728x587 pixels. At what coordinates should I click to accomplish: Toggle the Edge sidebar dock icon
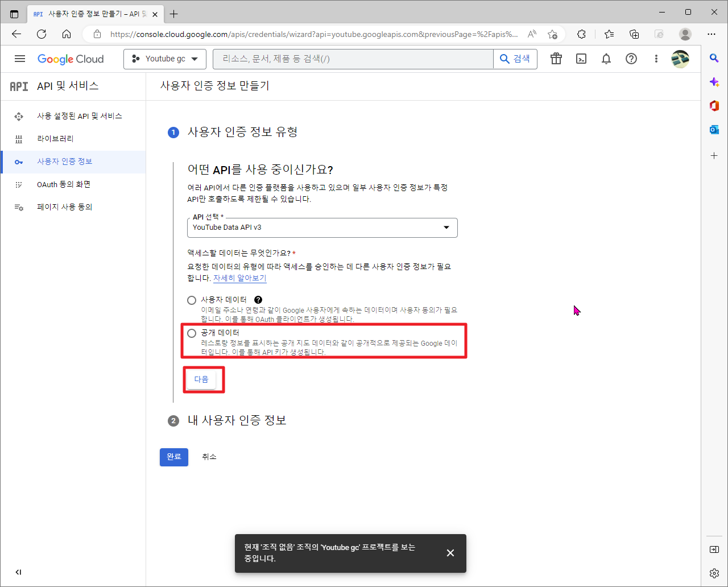714,549
